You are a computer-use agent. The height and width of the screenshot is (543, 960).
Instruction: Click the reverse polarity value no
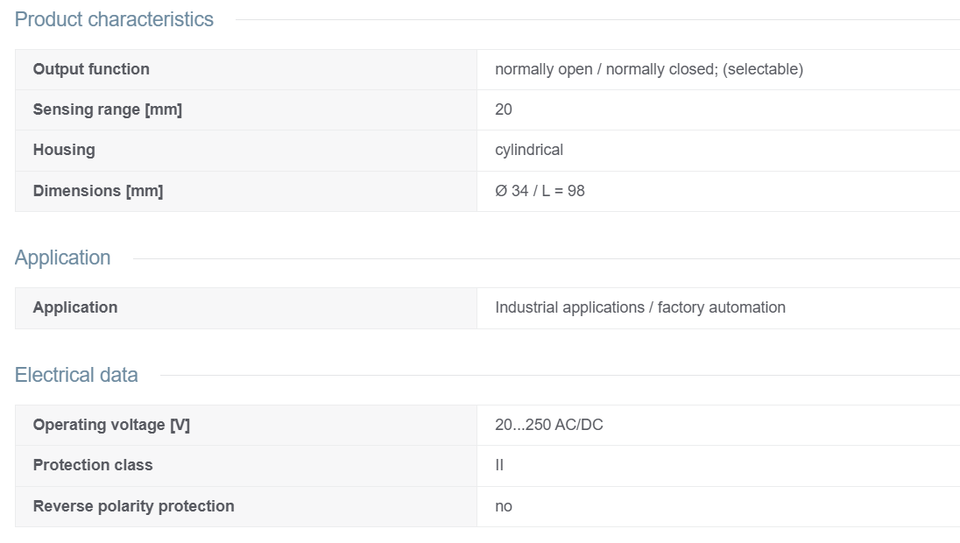tap(503, 507)
